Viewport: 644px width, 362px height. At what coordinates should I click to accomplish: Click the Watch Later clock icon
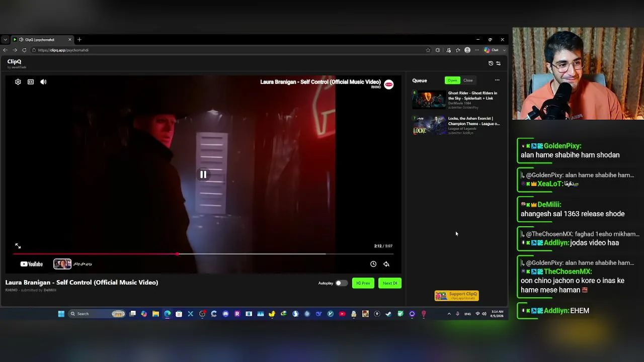coord(373,264)
